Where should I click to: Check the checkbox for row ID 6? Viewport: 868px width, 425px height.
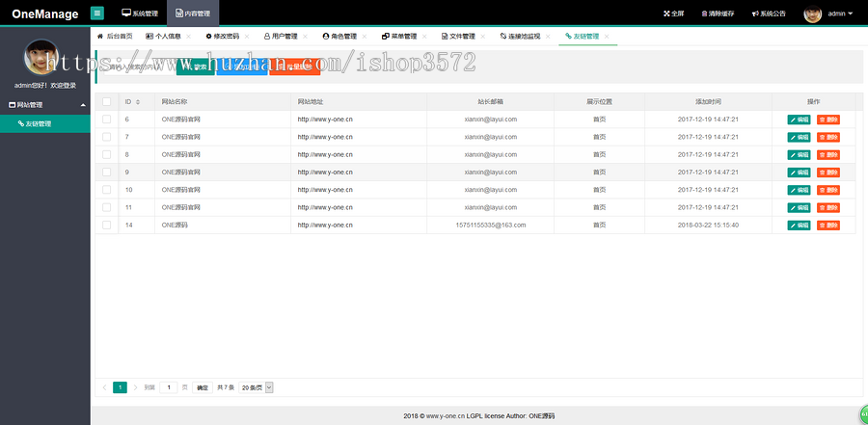pos(107,119)
